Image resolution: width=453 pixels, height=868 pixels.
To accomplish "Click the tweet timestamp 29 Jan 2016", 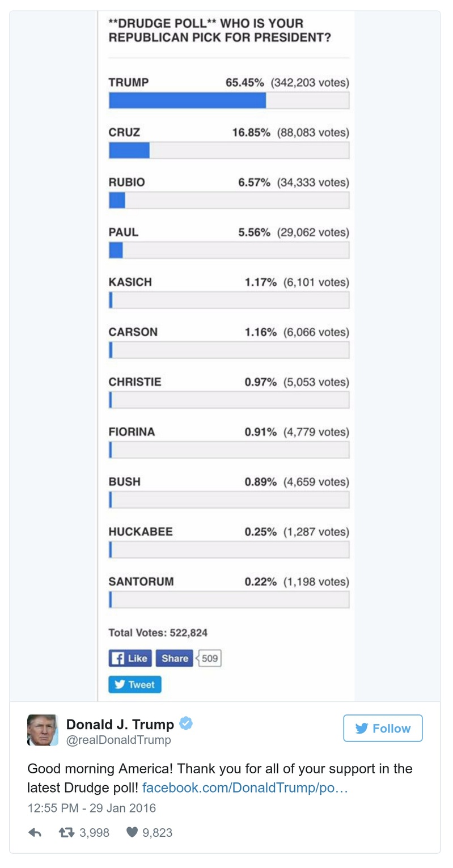I will pyautogui.click(x=92, y=808).
